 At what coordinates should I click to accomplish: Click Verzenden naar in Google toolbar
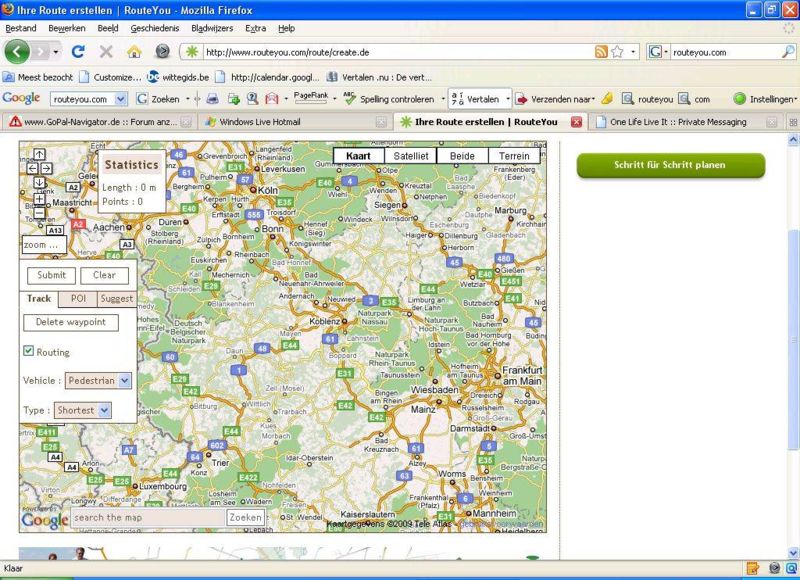coord(555,99)
